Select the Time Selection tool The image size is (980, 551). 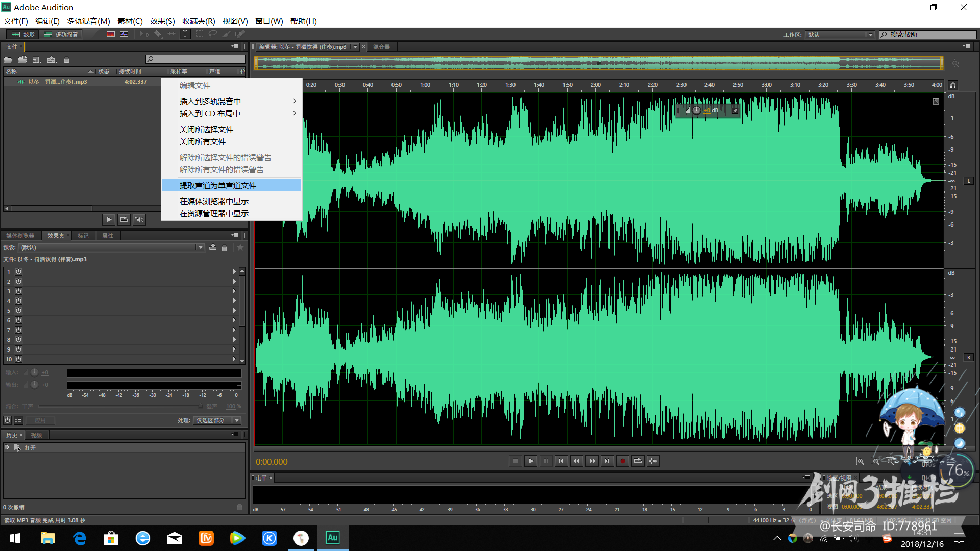pos(185,34)
